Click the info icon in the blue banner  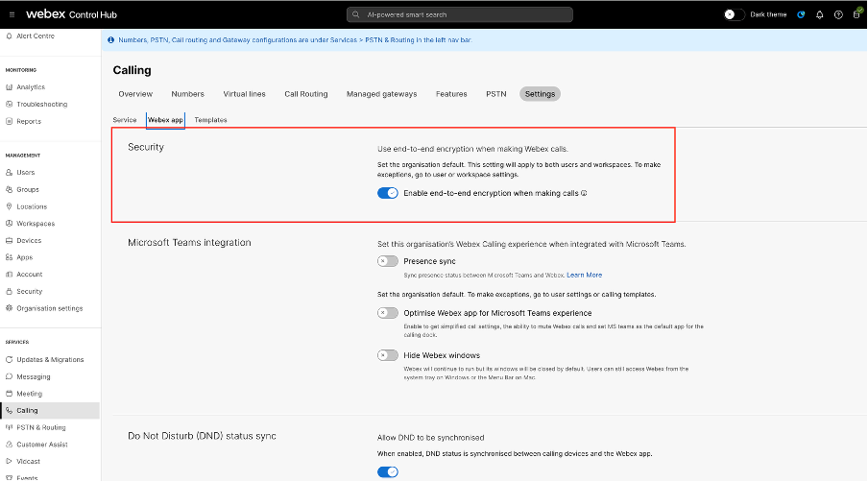[110, 39]
